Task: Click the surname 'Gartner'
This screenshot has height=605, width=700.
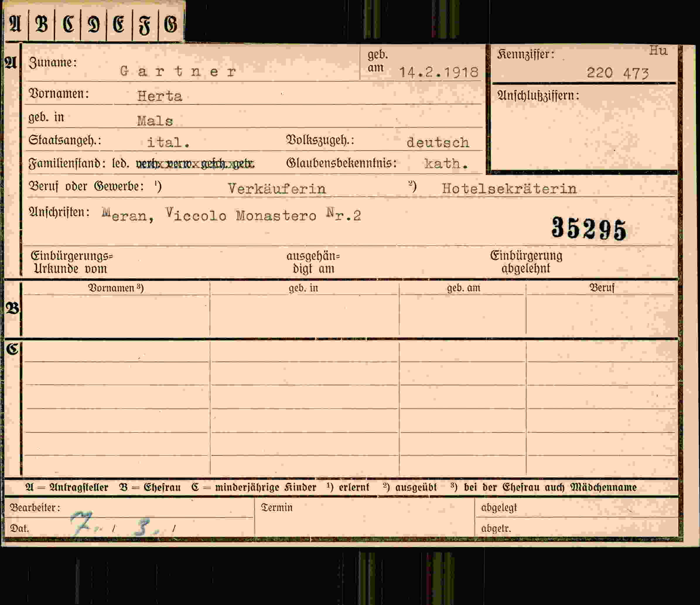Action: click(x=178, y=71)
